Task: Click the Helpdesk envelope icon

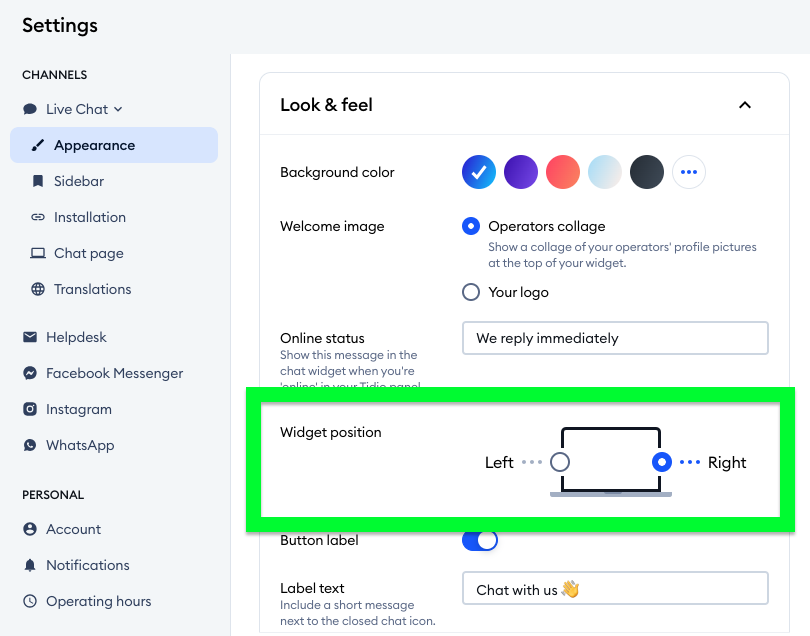Action: pyautogui.click(x=30, y=337)
